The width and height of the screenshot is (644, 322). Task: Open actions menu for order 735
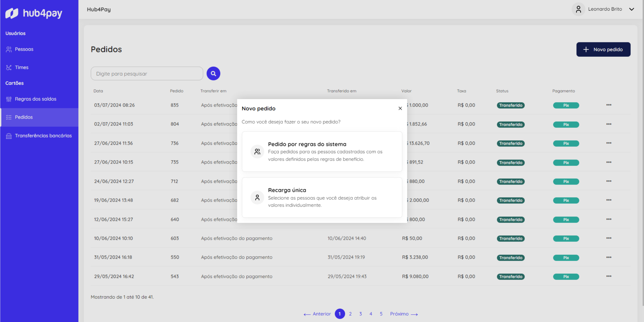608,162
